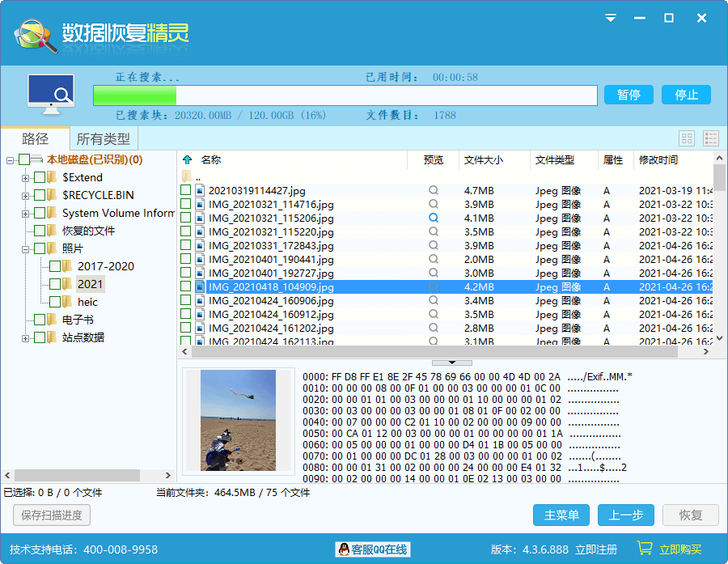Viewport: 728px width, 564px height.
Task: Click the beach photo preview thumbnail
Action: coord(238,421)
